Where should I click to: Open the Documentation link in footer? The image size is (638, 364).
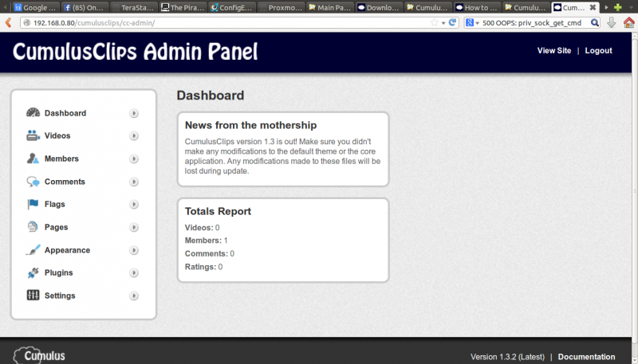point(586,357)
